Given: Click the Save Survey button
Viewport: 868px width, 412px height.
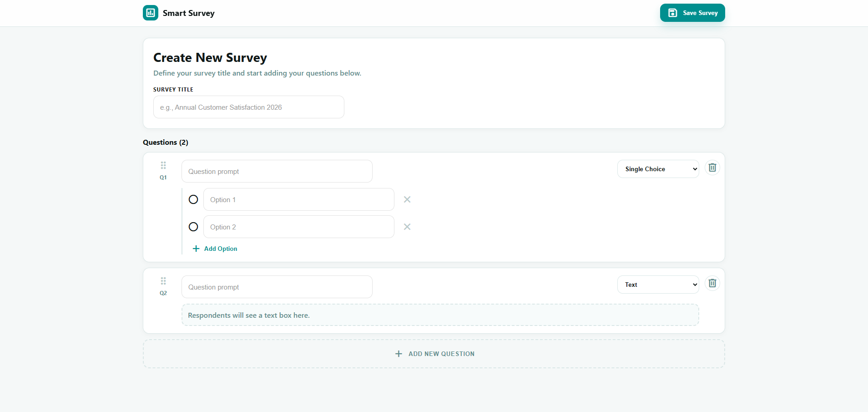Looking at the screenshot, I should 692,13.
